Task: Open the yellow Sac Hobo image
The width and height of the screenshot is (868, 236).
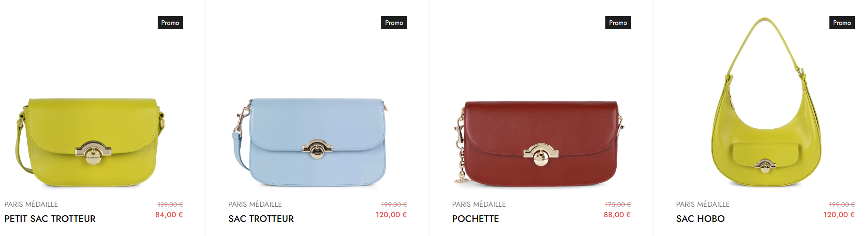Action: coord(766,102)
